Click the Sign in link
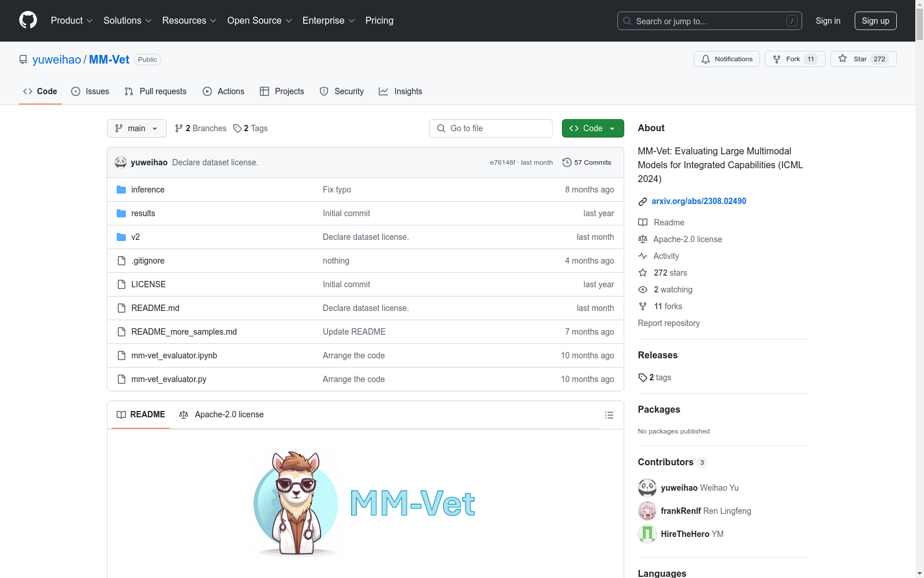The image size is (924, 578). (x=828, y=21)
